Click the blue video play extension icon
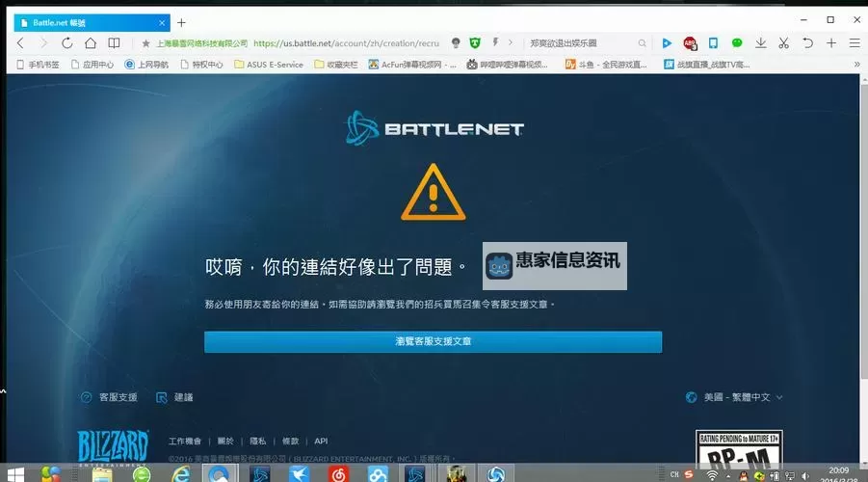 tap(667, 42)
